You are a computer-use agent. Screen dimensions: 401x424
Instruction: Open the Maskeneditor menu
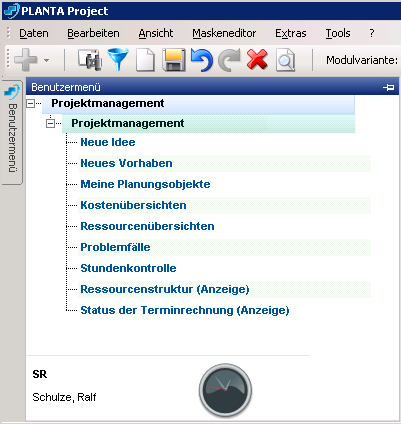pos(224,33)
